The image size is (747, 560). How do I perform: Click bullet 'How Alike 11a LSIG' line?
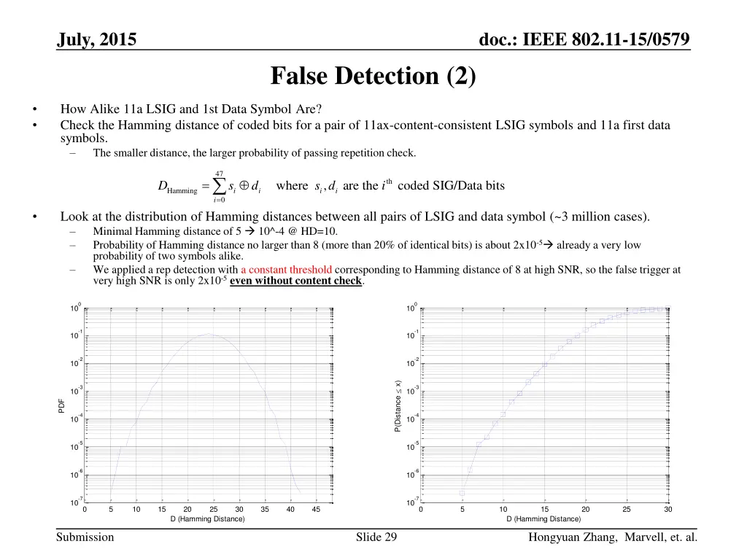[191, 110]
